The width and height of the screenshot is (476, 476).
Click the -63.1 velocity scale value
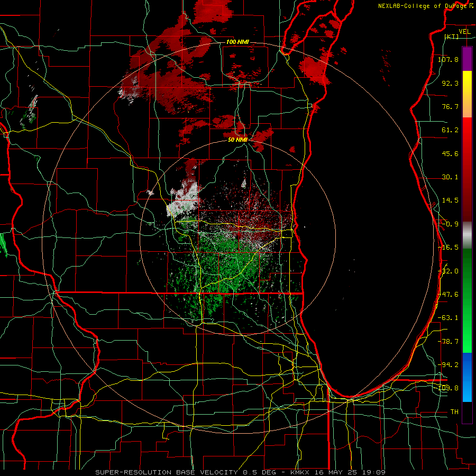click(x=448, y=318)
